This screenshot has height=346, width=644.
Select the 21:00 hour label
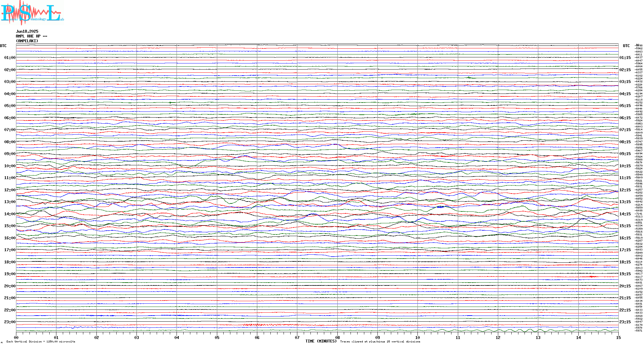tap(10, 298)
